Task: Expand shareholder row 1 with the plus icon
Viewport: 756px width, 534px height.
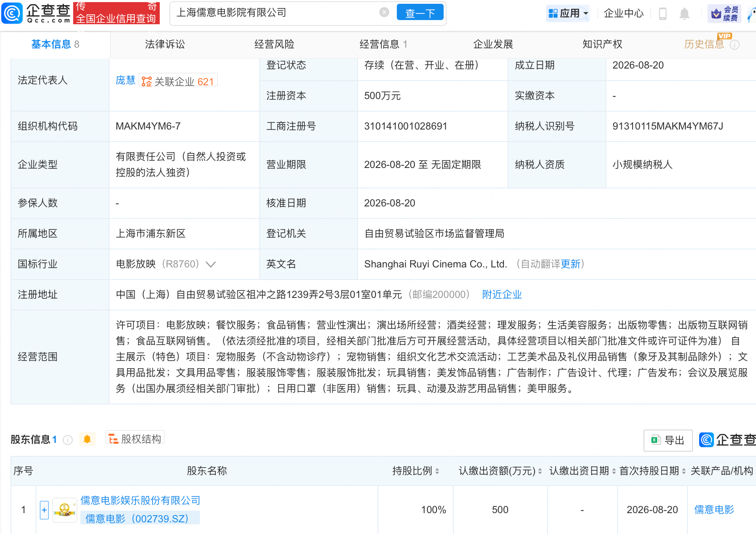Action: point(44,510)
